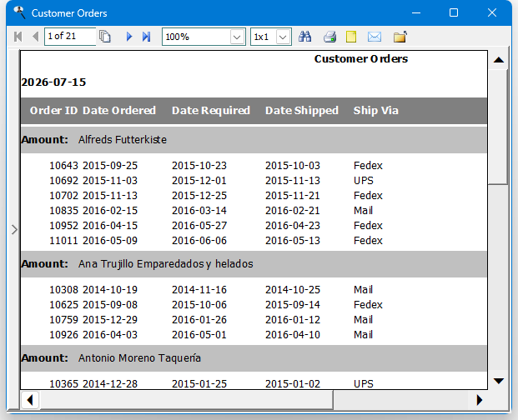Expand the side panel chevron
The width and height of the screenshot is (518, 420).
click(14, 230)
